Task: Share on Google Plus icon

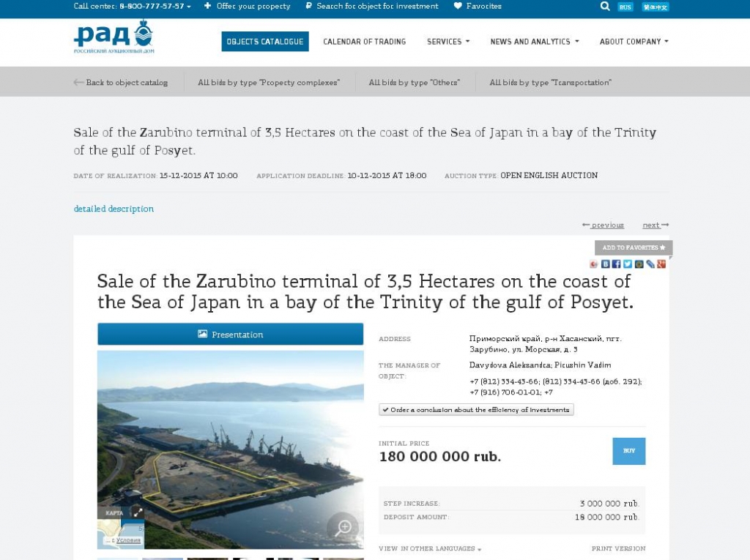Action: (x=661, y=264)
